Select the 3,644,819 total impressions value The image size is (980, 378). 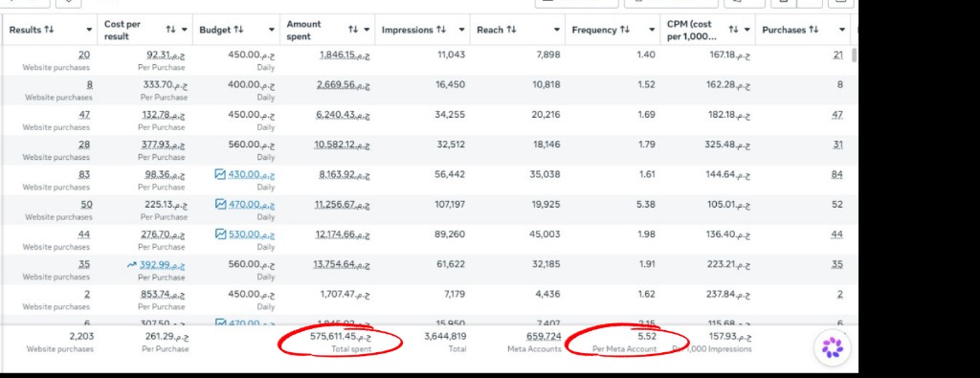point(445,336)
